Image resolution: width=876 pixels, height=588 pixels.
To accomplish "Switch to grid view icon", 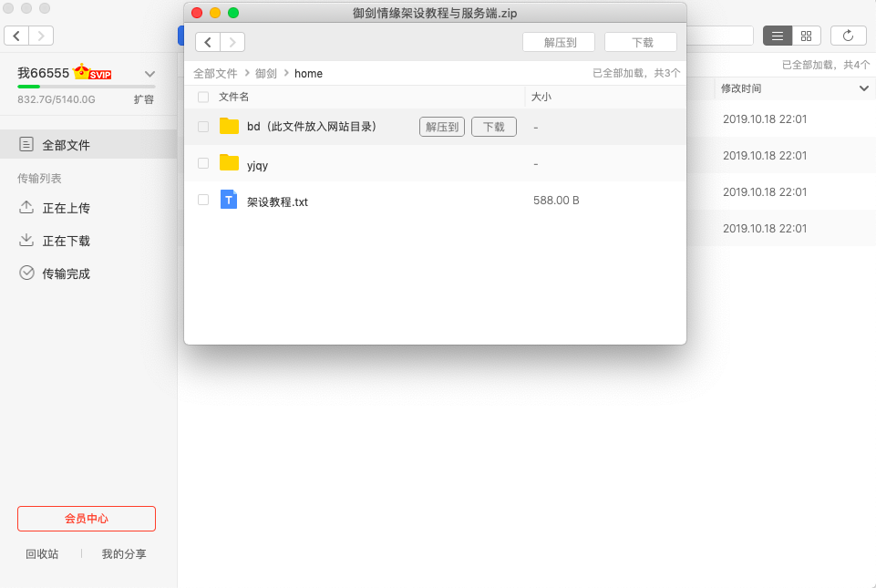I will tap(806, 36).
